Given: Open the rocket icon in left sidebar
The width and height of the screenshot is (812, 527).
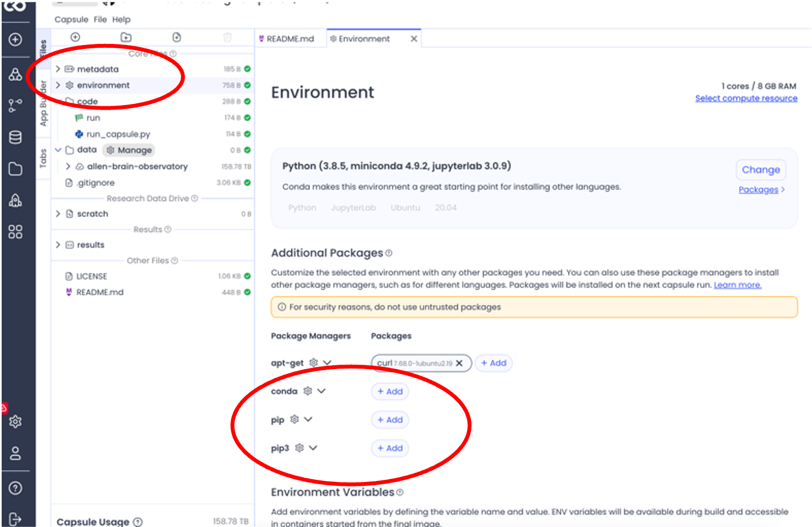Looking at the screenshot, I should tap(16, 200).
